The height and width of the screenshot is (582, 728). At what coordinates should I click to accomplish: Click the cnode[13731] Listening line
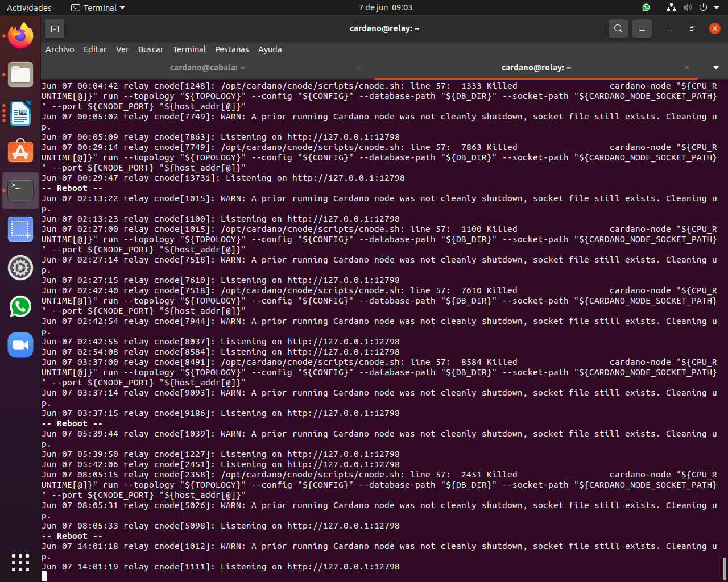click(223, 178)
